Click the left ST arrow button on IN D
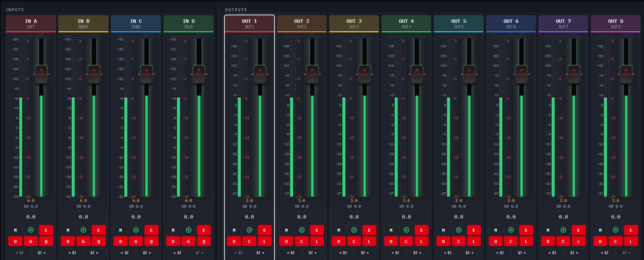Image resolution: width=644 pixels, height=260 pixels. click(177, 253)
